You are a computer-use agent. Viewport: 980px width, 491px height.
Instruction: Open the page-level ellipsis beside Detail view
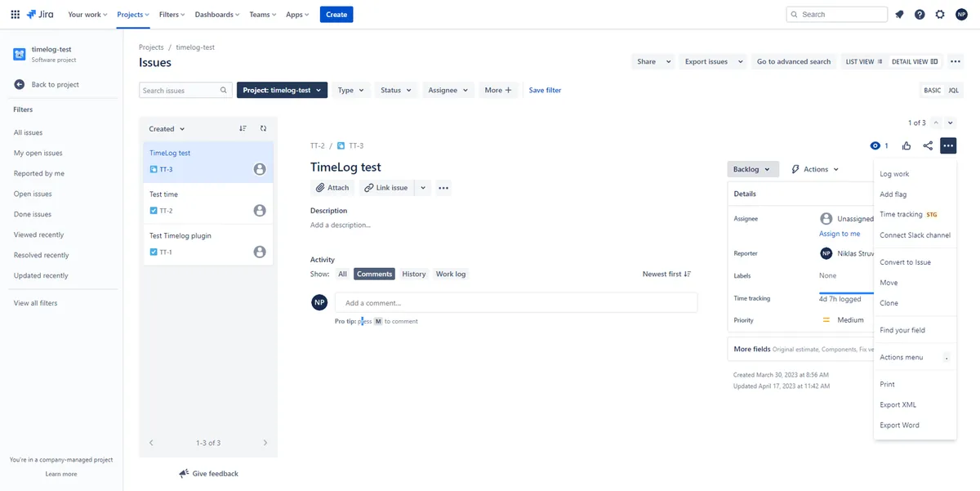pyautogui.click(x=955, y=61)
